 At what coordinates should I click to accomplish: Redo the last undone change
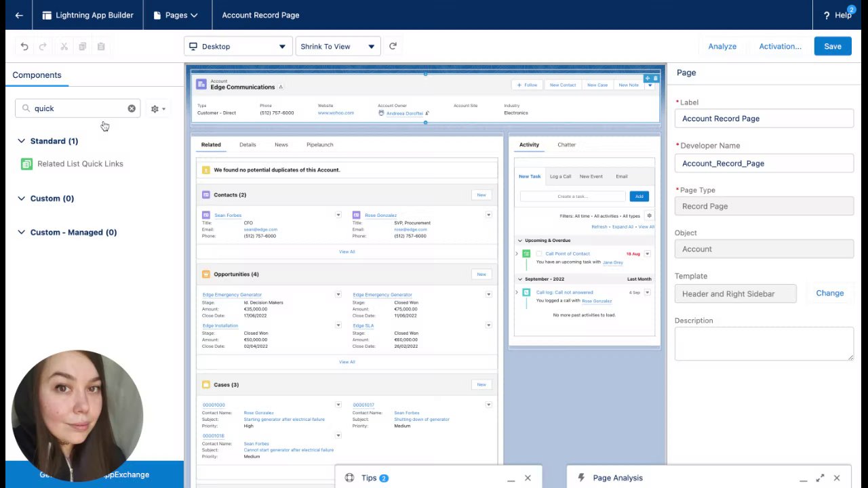pos(43,46)
